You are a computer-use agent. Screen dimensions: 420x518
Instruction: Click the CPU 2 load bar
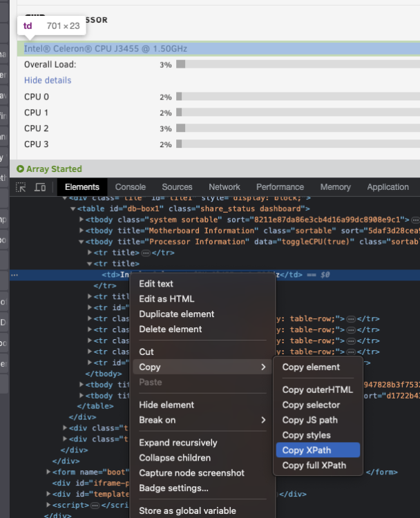click(x=298, y=128)
